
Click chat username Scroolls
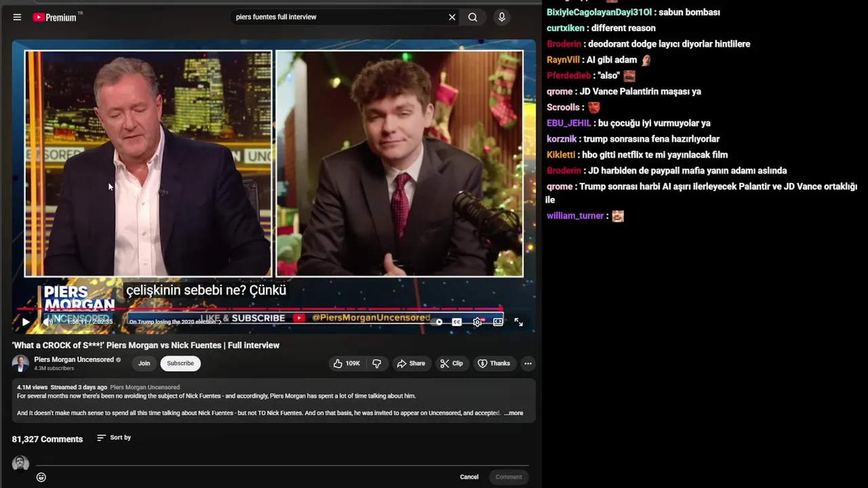point(563,107)
